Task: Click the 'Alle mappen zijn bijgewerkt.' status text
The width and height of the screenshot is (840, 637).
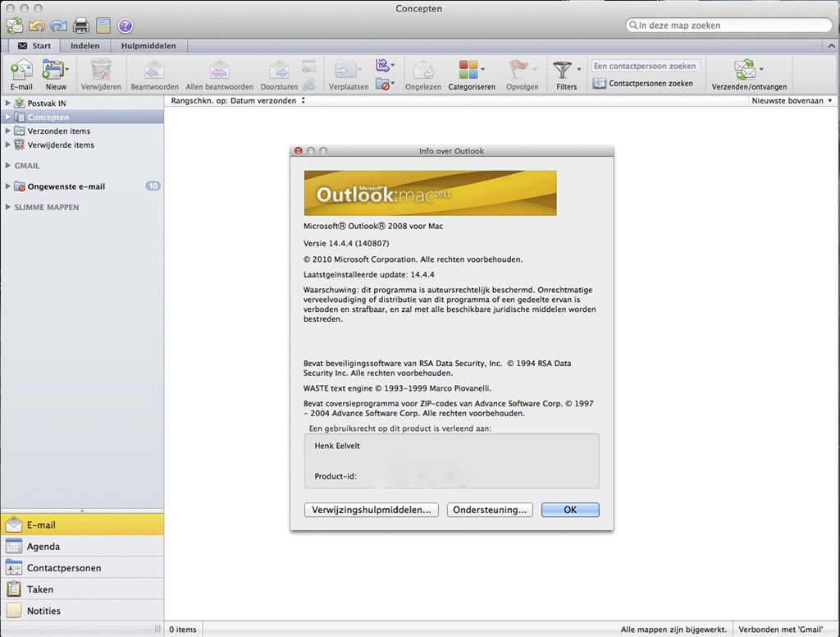Action: pos(673,630)
